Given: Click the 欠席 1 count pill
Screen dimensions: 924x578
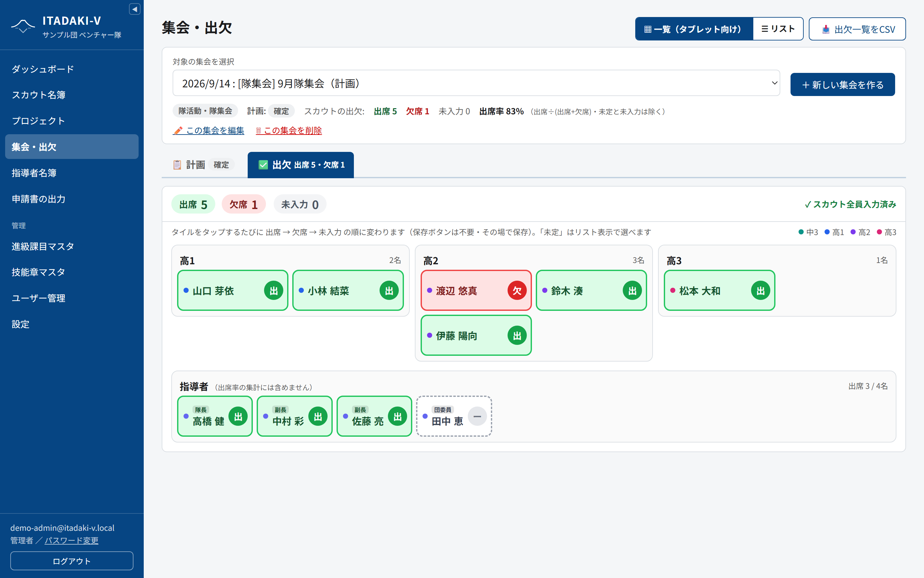Looking at the screenshot, I should tap(244, 204).
